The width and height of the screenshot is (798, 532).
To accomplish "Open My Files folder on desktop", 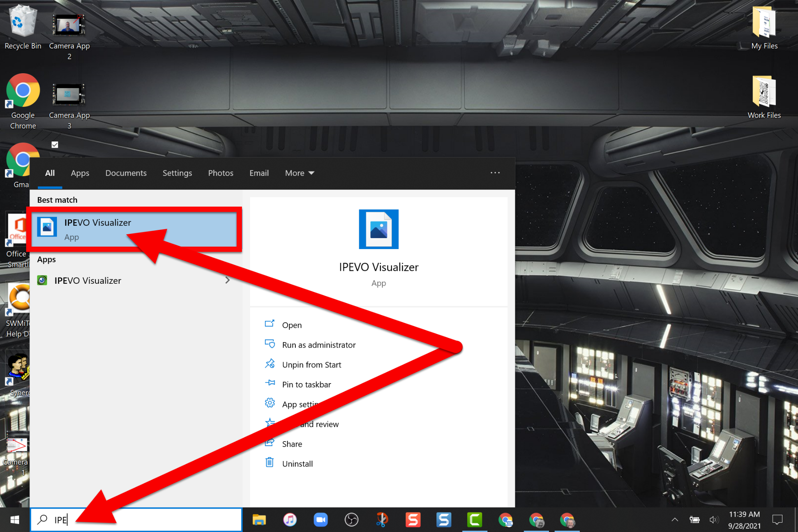I will pos(764,28).
